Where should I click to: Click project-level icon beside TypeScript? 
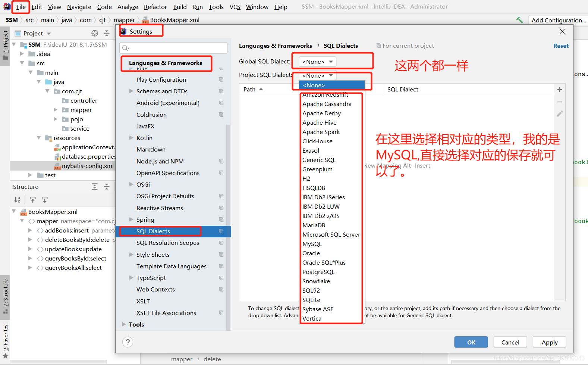(x=221, y=278)
